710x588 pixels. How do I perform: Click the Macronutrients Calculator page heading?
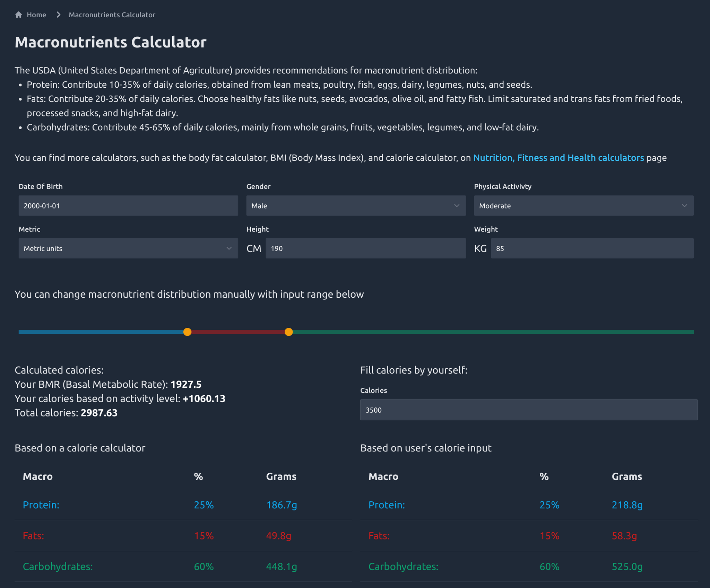pyautogui.click(x=111, y=42)
